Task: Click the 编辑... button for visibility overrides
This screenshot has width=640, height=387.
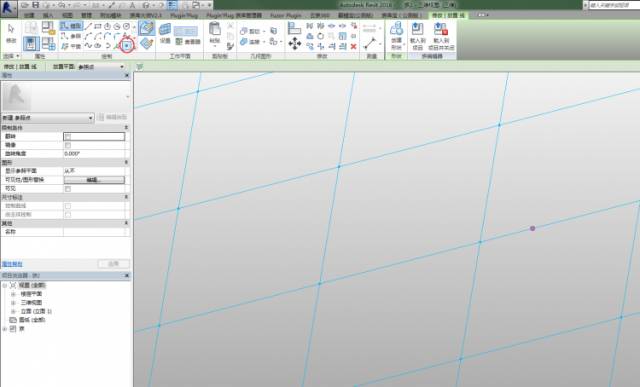Action: click(x=94, y=180)
